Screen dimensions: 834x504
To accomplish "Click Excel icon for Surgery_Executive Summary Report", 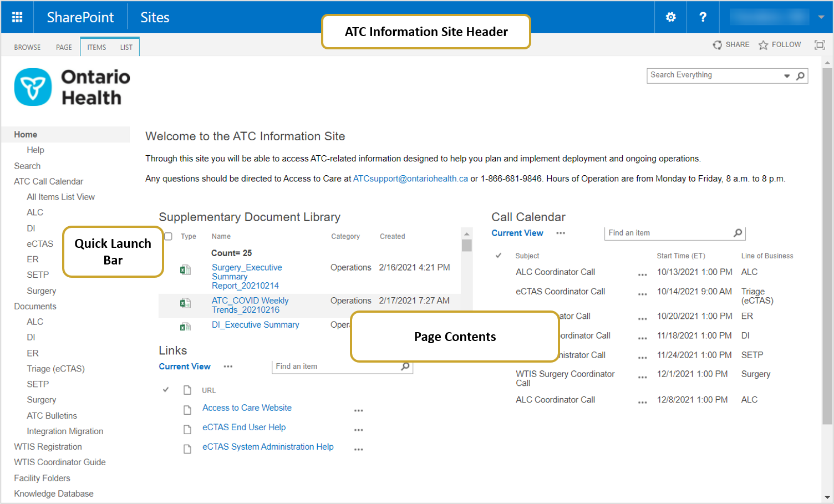I will click(185, 270).
